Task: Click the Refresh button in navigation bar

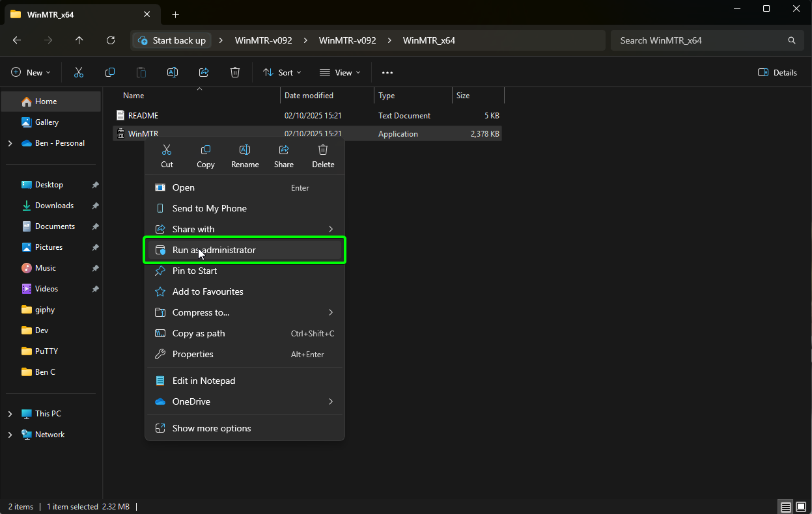Action: tap(111, 40)
